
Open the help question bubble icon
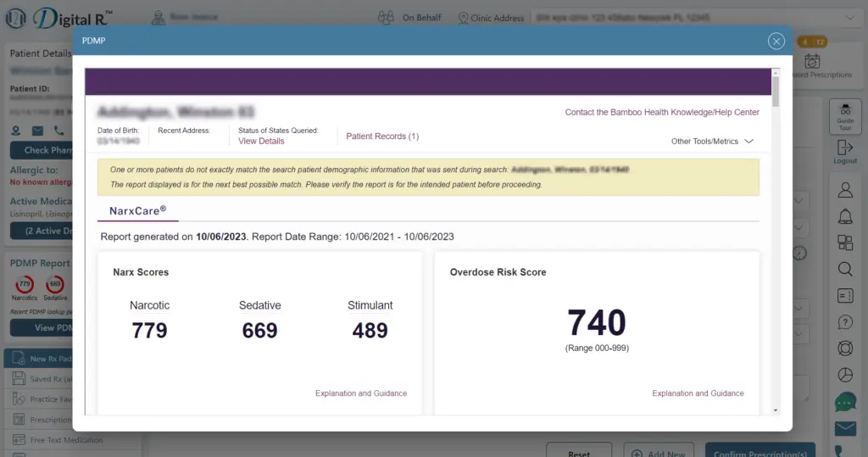click(x=845, y=322)
